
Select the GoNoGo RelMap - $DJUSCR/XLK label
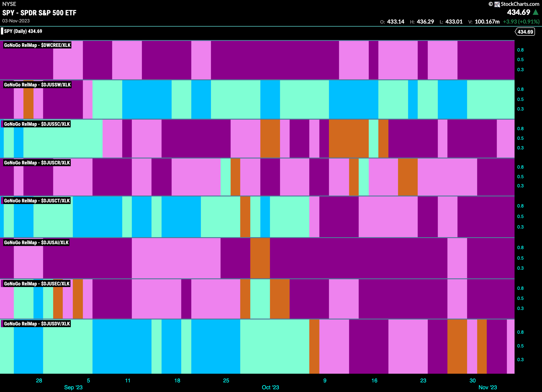coord(37,163)
